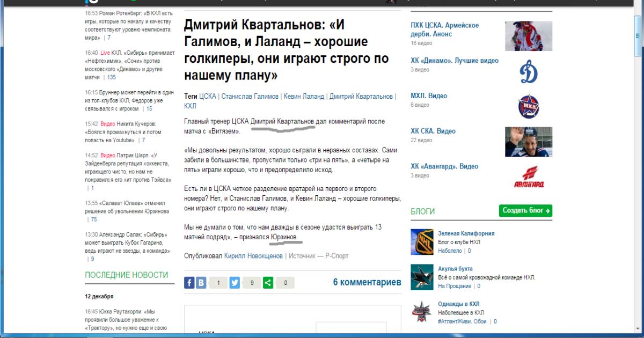Open the San Jose Sharks blog avatar

(x=422, y=277)
